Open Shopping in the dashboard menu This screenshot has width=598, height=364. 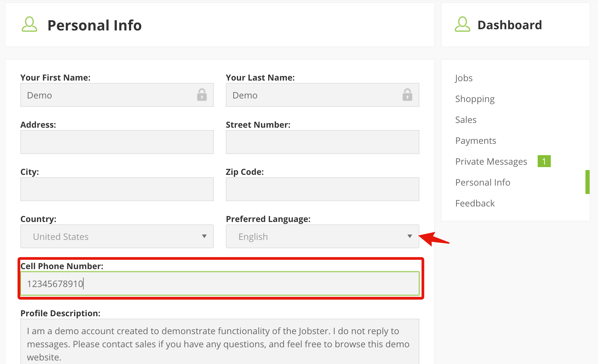point(475,99)
